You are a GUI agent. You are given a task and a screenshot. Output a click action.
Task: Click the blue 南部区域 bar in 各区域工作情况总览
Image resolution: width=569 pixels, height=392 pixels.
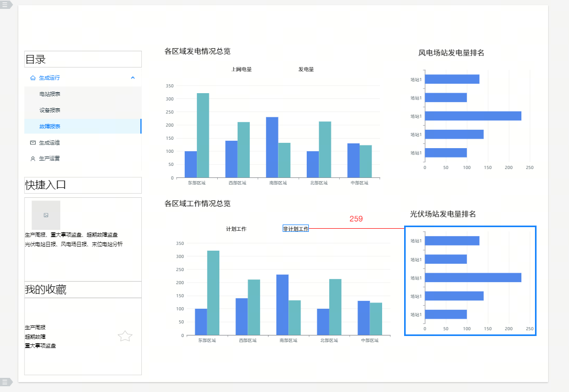282,305
